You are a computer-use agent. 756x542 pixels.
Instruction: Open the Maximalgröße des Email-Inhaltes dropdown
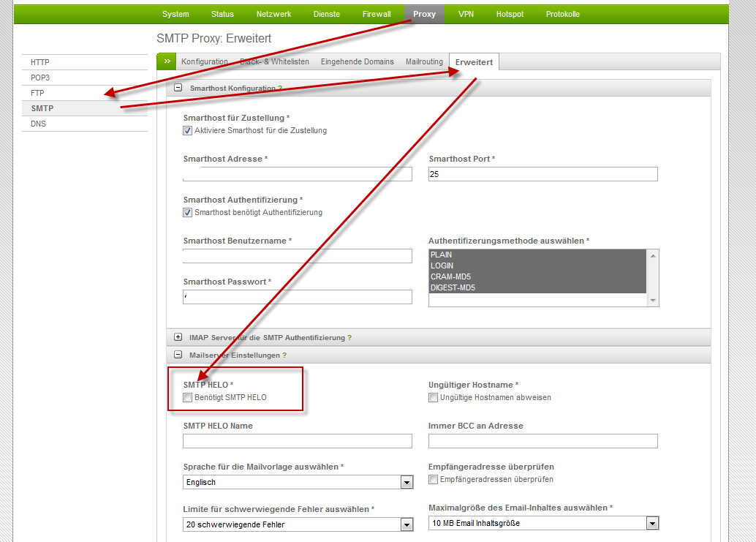click(651, 523)
